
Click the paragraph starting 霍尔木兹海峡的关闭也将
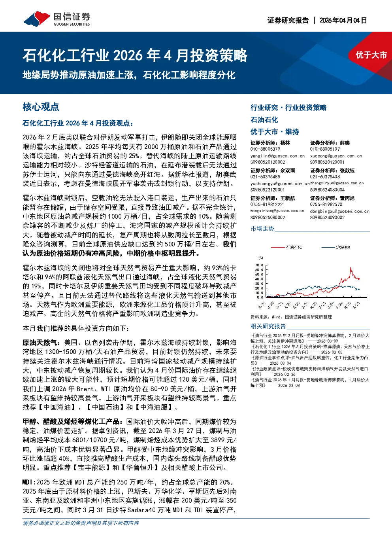coord(130,291)
